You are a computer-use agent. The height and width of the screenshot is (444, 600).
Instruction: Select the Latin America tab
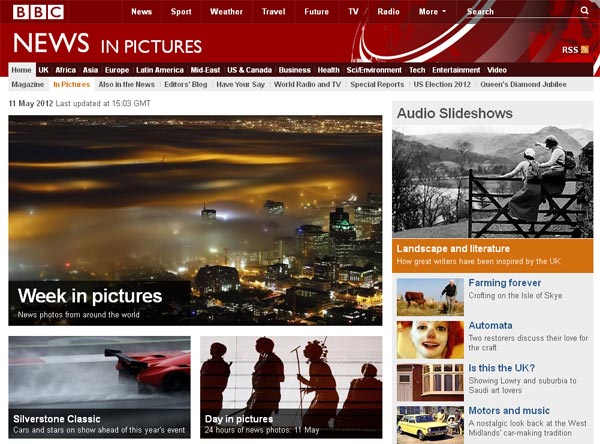pos(160,70)
